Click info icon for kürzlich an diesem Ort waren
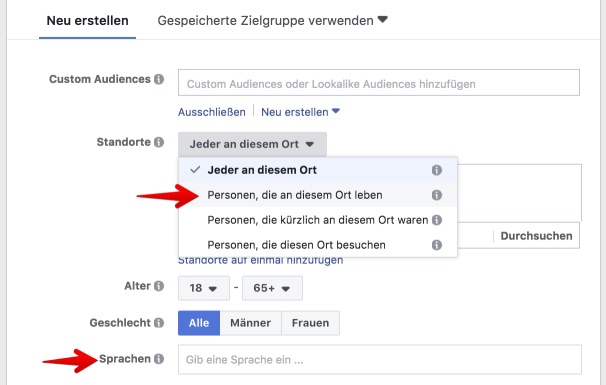The image size is (606, 385). [437, 220]
